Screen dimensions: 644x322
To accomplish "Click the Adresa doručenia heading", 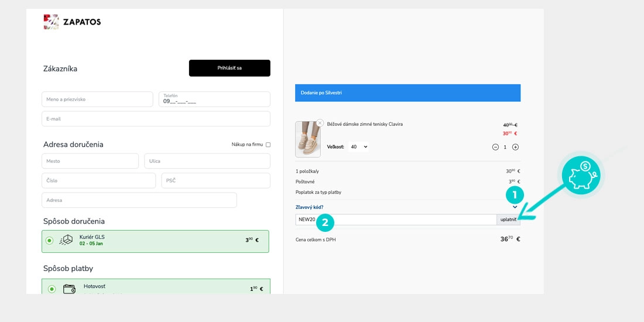I will click(73, 145).
